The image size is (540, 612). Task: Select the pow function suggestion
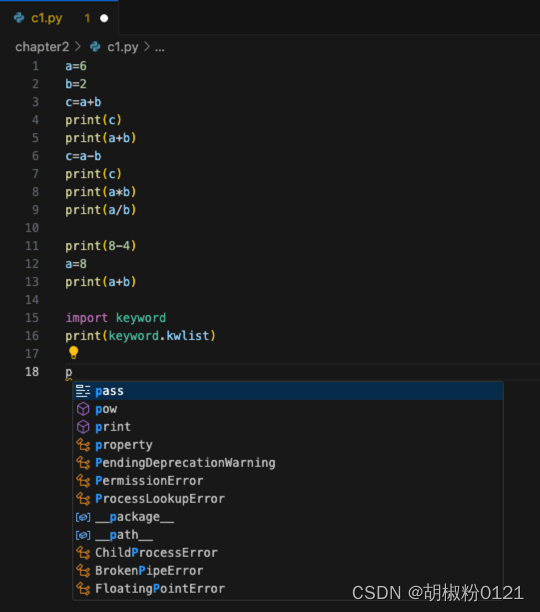click(288, 409)
